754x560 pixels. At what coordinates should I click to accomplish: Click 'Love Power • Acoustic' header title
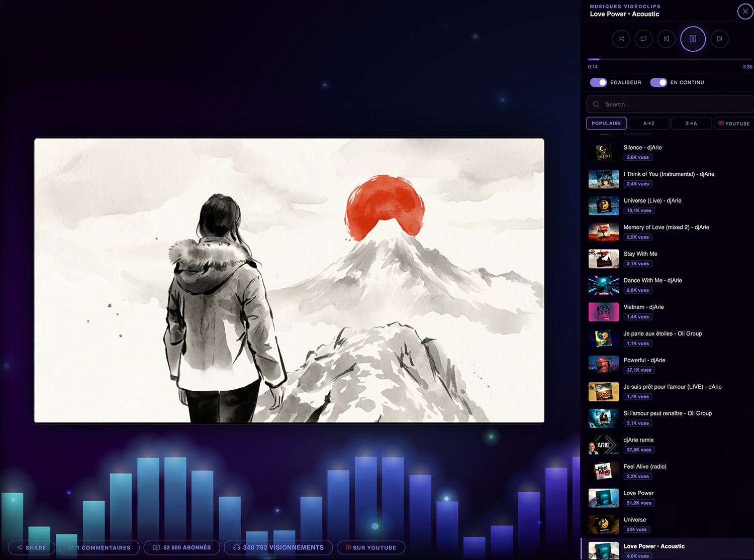coord(625,14)
